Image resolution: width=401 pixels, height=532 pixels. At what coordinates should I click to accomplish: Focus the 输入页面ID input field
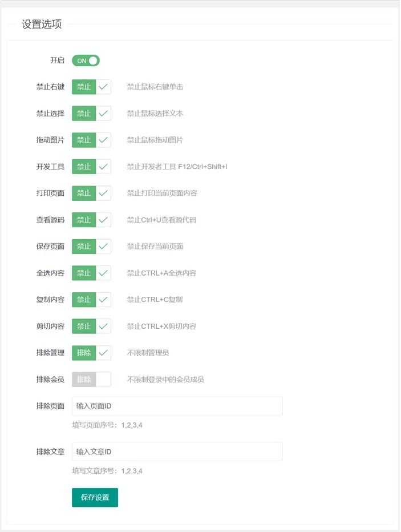coord(177,406)
